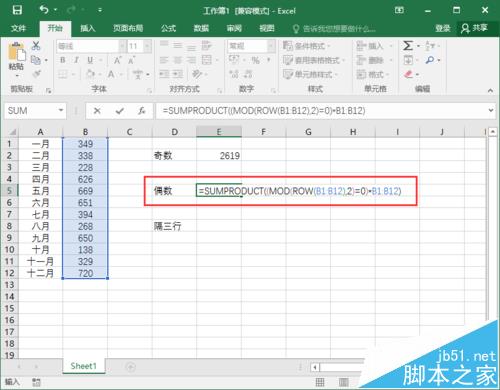This screenshot has width=500, height=390.
Task: Click the Wrap Text icon
Action: point(206,46)
